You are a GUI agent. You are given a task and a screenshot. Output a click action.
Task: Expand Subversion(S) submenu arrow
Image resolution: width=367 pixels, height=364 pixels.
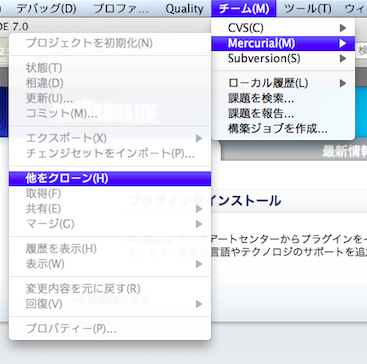click(343, 59)
